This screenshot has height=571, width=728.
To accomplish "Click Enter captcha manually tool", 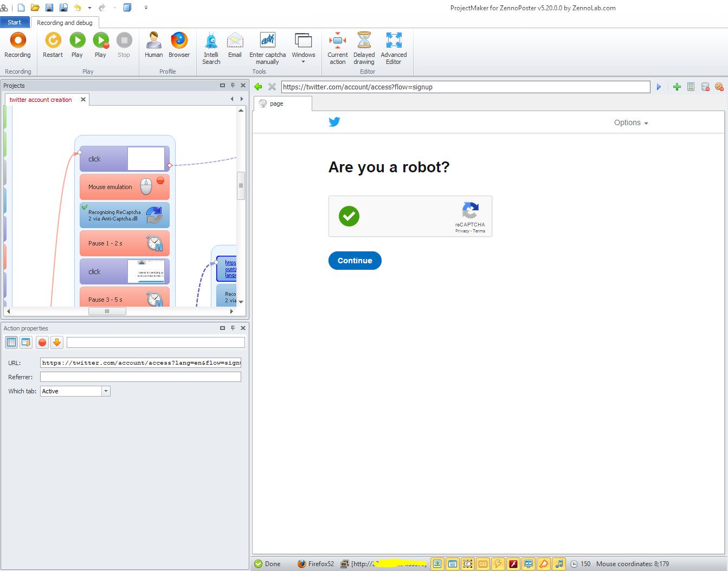I will pos(267,48).
